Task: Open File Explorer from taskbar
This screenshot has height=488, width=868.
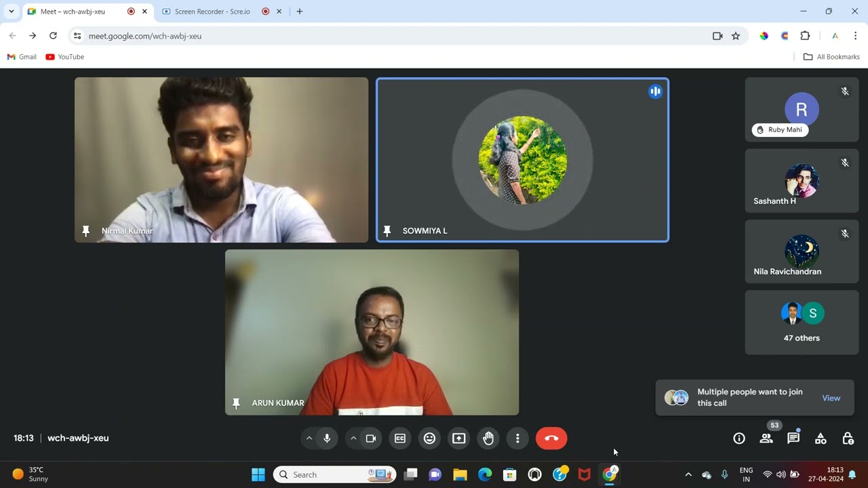Action: click(x=460, y=474)
